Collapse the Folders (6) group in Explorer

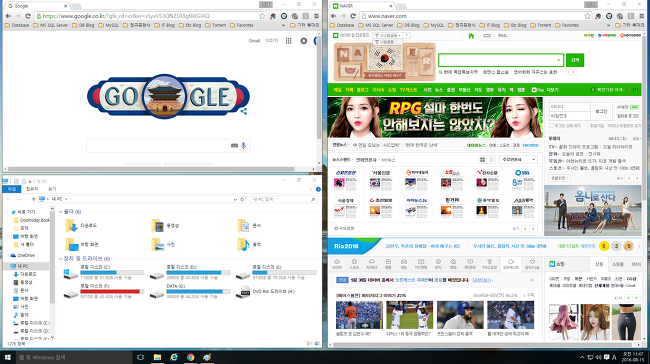click(61, 212)
